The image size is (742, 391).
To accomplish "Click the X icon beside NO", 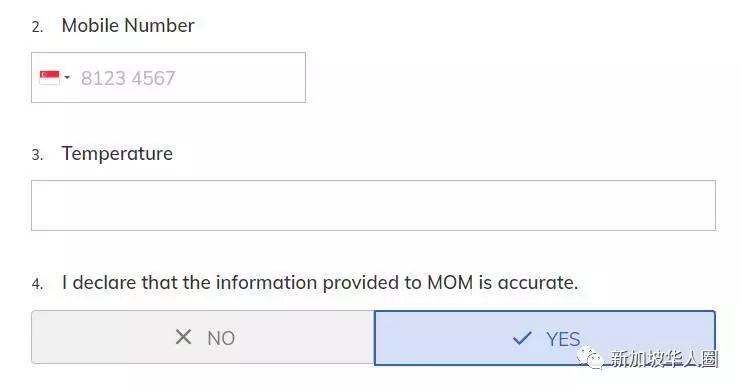I will (183, 338).
